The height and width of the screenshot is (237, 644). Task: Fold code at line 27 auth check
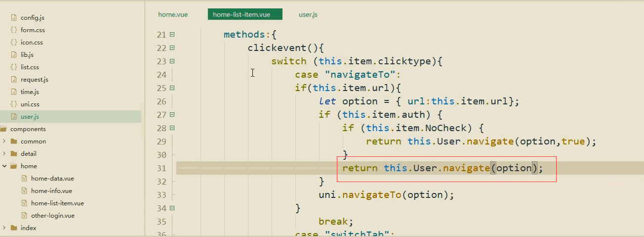click(172, 115)
